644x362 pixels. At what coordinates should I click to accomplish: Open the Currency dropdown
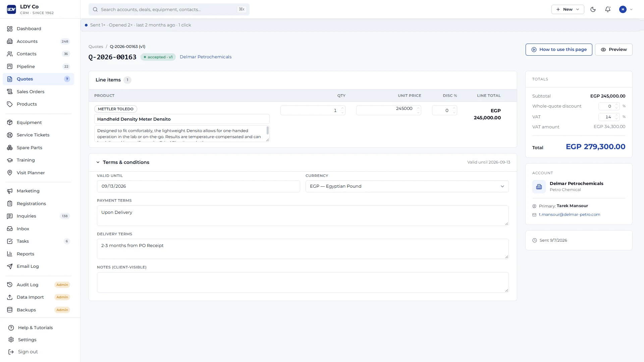coord(407,186)
